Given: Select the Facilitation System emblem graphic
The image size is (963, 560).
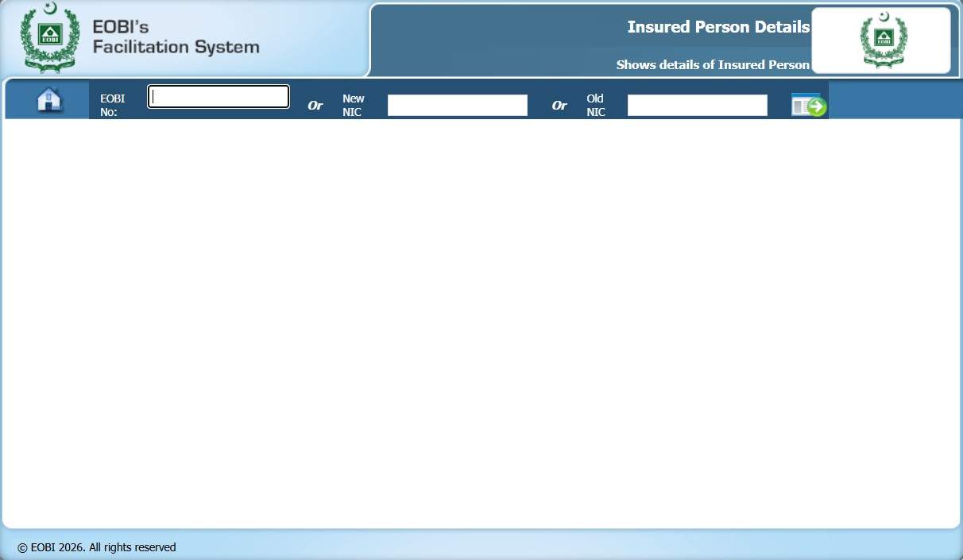Looking at the screenshot, I should coord(49,37).
